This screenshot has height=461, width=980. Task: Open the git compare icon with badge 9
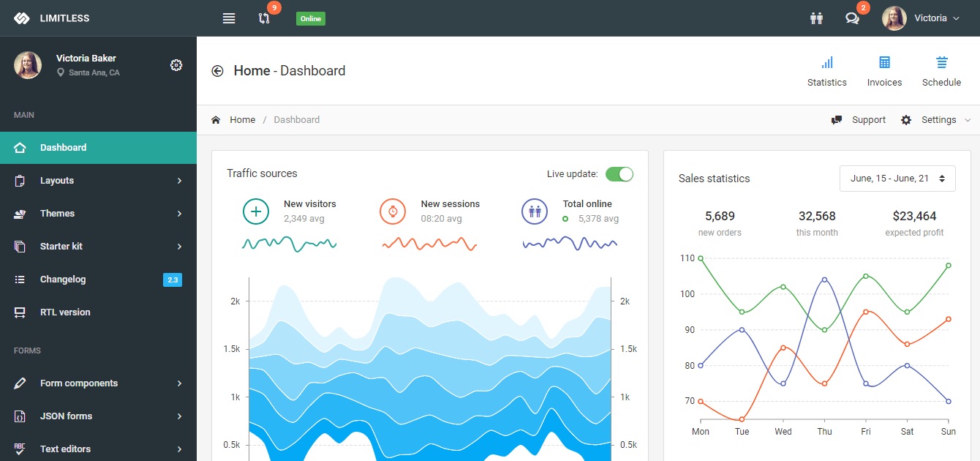coord(264,18)
